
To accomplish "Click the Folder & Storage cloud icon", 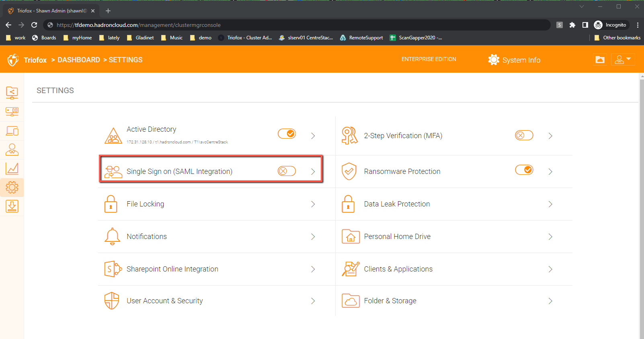I will click(x=351, y=301).
